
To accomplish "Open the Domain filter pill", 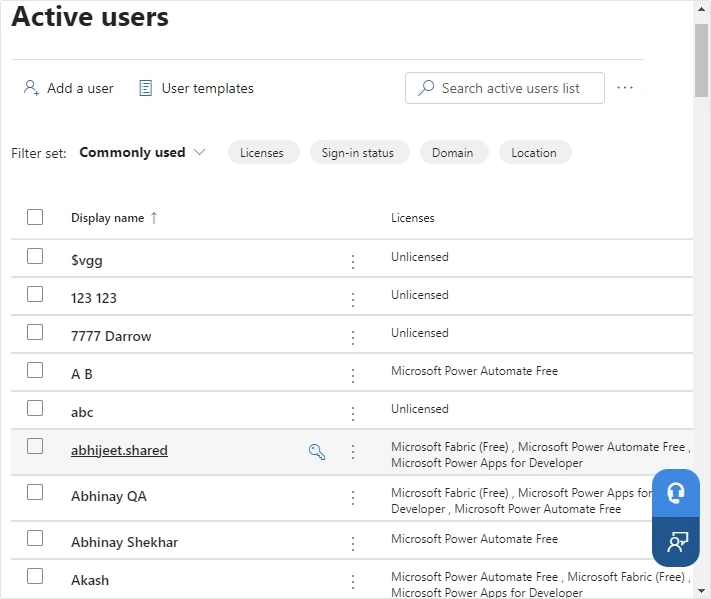I will pos(454,152).
